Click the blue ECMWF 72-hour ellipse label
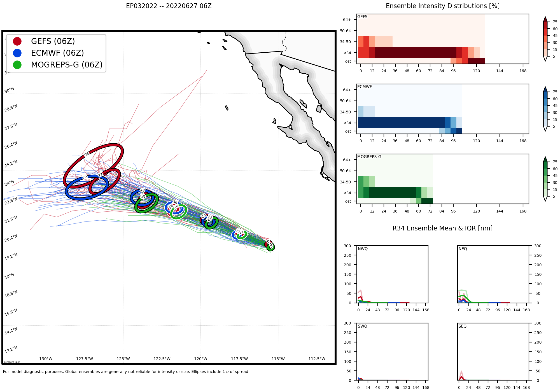This screenshot has height=392, width=560. 85,177
